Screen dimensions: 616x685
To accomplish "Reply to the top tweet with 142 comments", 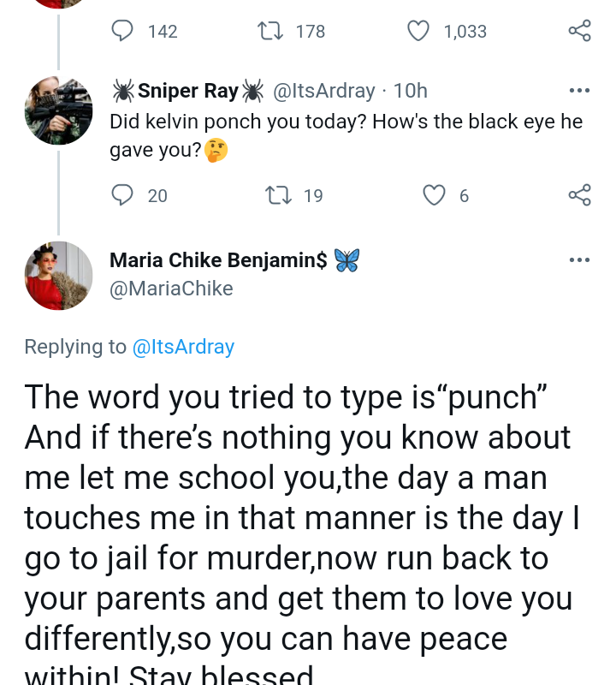I will point(123,32).
